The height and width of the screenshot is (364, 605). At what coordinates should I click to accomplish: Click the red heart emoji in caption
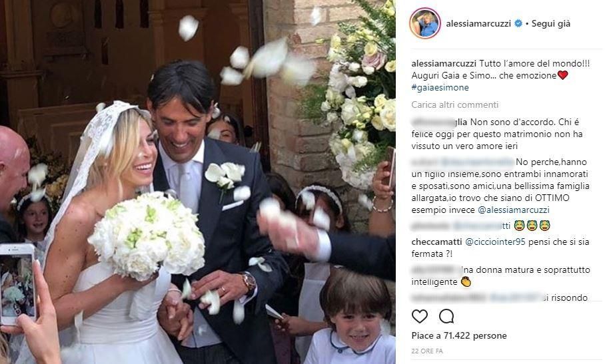(x=562, y=75)
